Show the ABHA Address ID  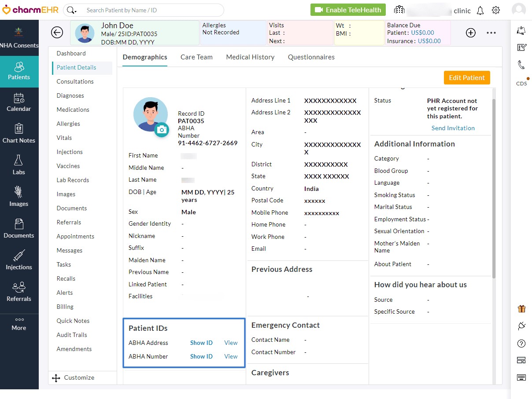coord(201,343)
